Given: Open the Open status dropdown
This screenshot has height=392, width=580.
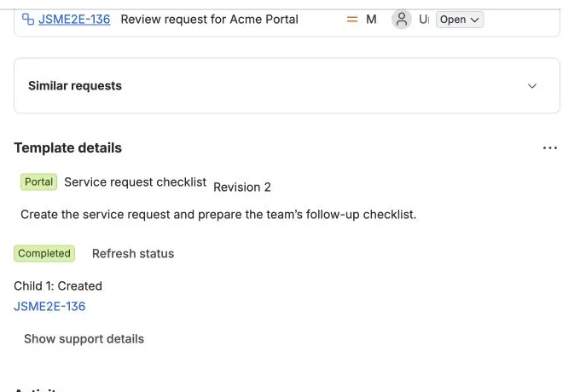Looking at the screenshot, I should tap(460, 20).
